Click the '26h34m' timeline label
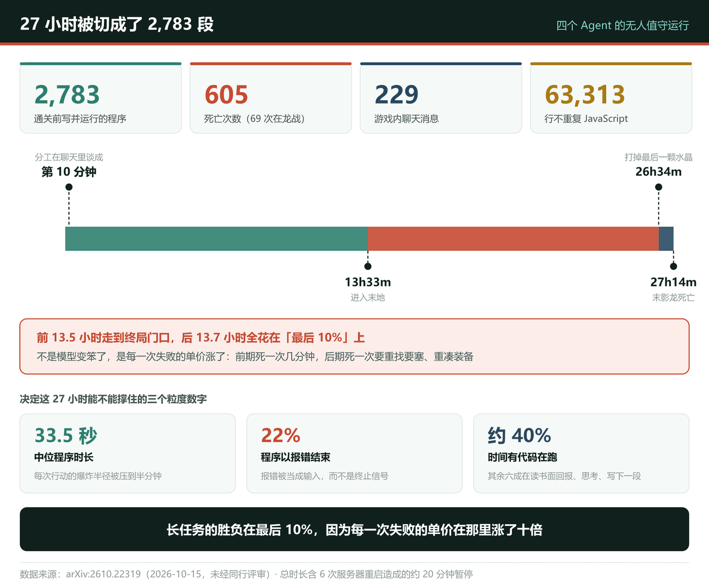Viewport: 709px width, 588px height. tap(658, 172)
